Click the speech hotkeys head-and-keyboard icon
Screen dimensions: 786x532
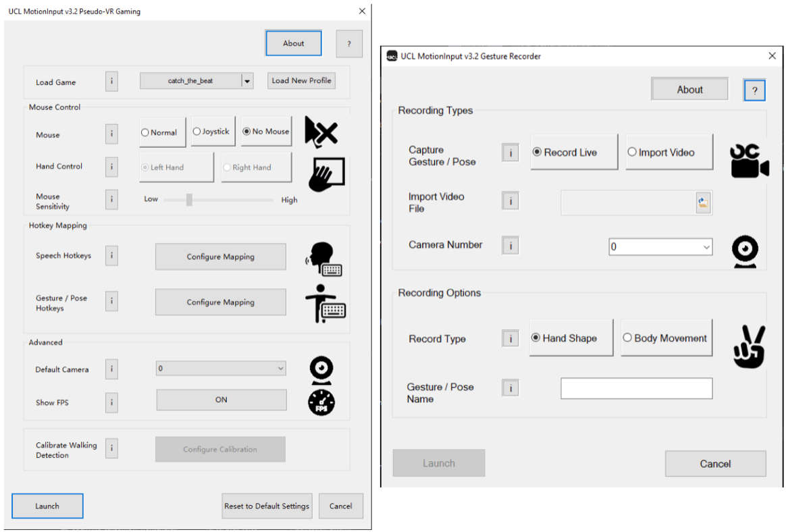click(323, 259)
